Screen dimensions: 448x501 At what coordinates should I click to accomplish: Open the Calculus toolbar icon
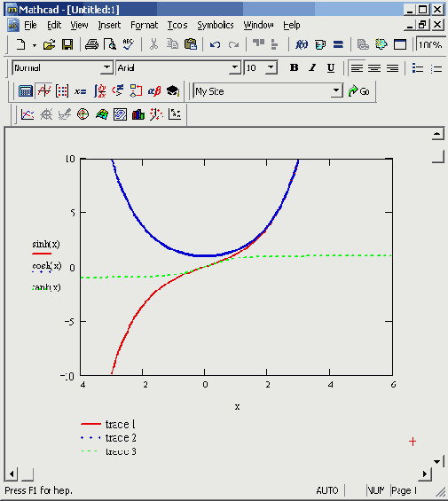click(x=99, y=91)
